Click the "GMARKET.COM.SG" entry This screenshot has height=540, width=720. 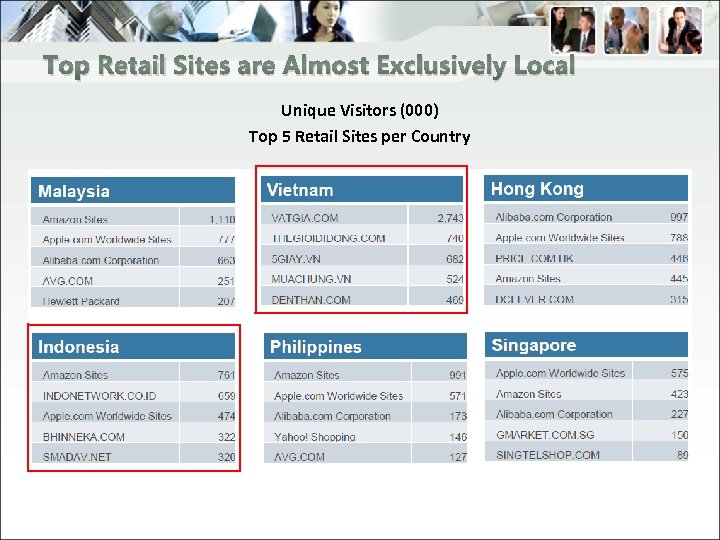tap(545, 435)
